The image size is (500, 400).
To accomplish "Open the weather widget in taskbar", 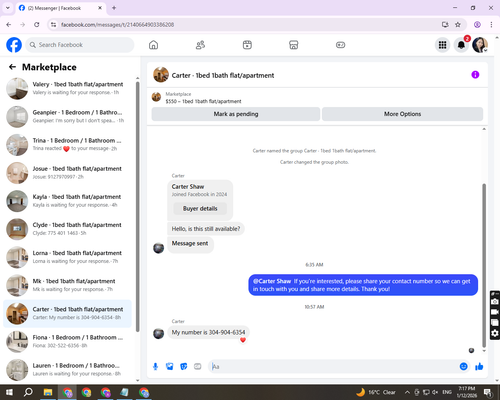I will click(x=376, y=392).
